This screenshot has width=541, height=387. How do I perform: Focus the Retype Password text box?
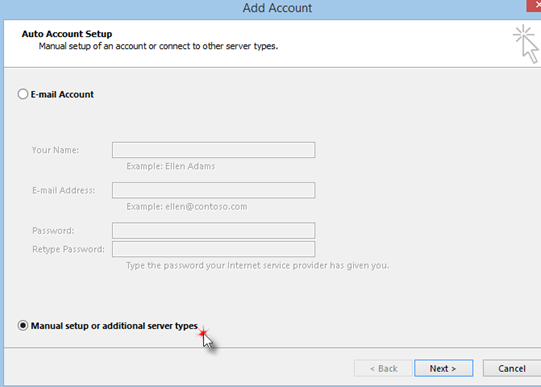[x=214, y=249]
